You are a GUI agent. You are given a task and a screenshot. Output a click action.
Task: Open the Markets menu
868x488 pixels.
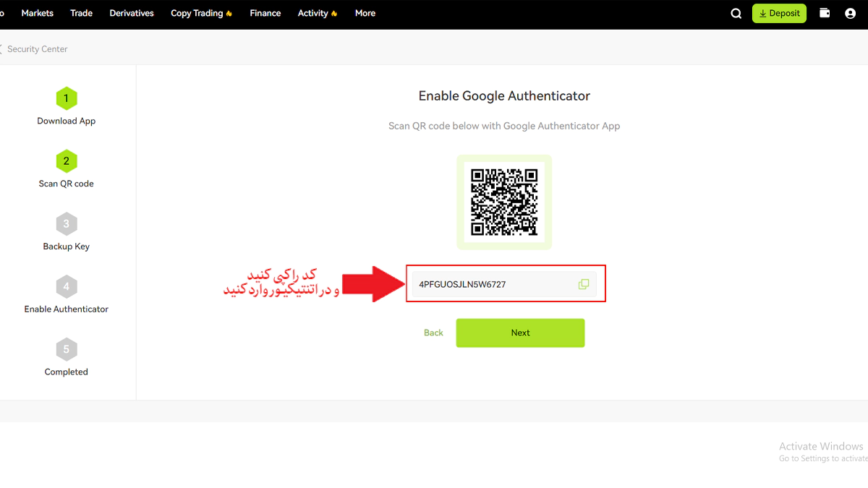click(x=38, y=13)
